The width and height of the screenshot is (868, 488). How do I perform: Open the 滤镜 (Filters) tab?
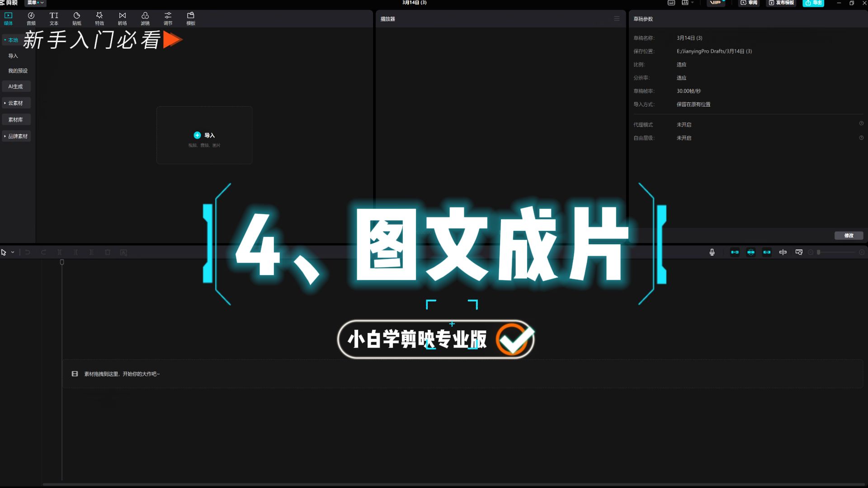pyautogui.click(x=145, y=19)
